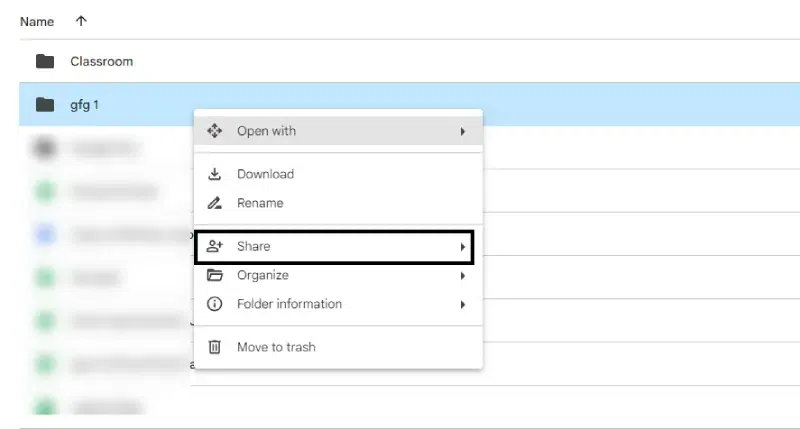This screenshot has width=800, height=429.
Task: Open the Classroom folder row
Action: pyautogui.click(x=101, y=61)
